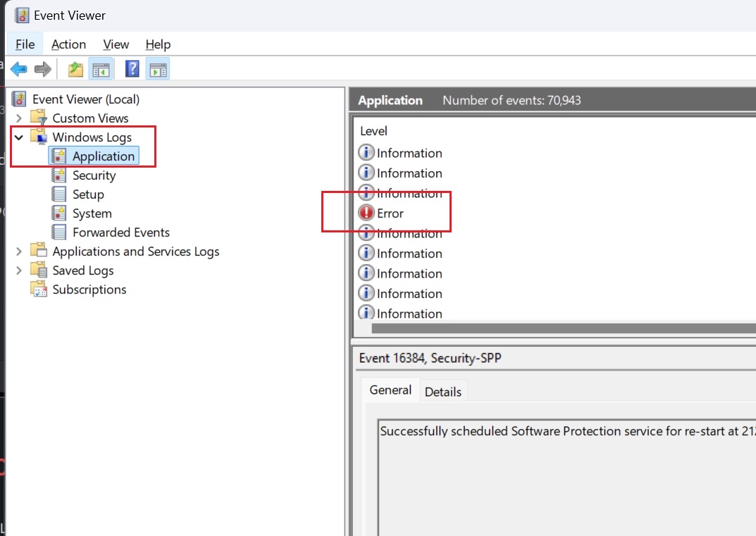Select the Saved Logs tree item
The image size is (756, 536).
pyautogui.click(x=83, y=270)
